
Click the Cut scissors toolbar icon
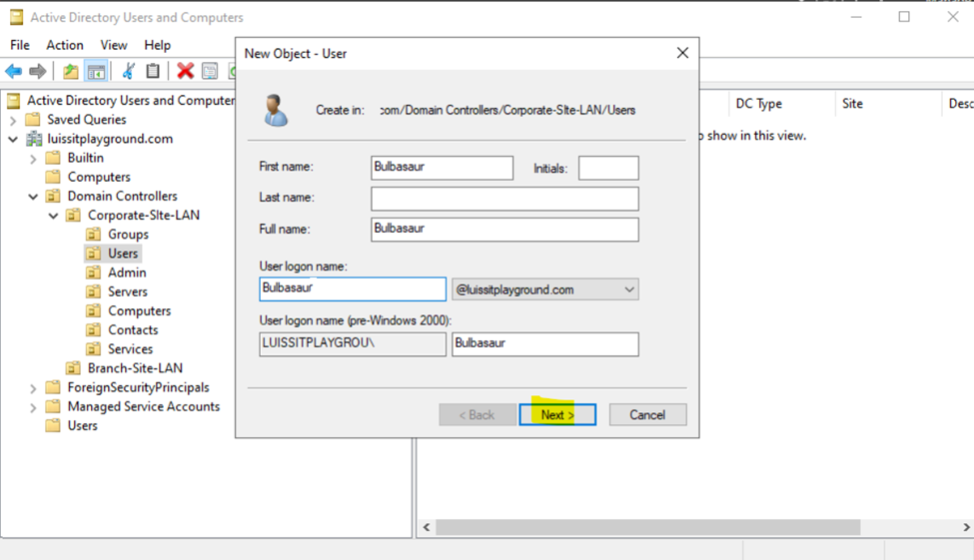click(129, 71)
